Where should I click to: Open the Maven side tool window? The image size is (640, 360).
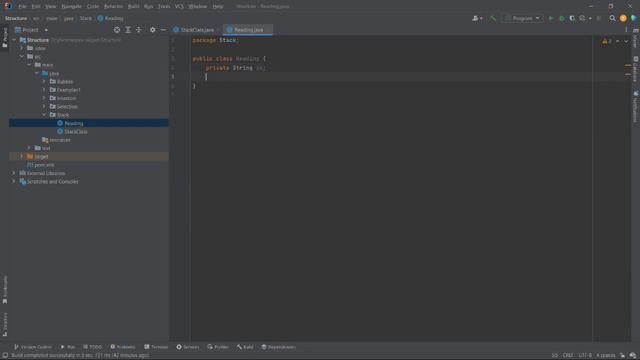point(636,38)
